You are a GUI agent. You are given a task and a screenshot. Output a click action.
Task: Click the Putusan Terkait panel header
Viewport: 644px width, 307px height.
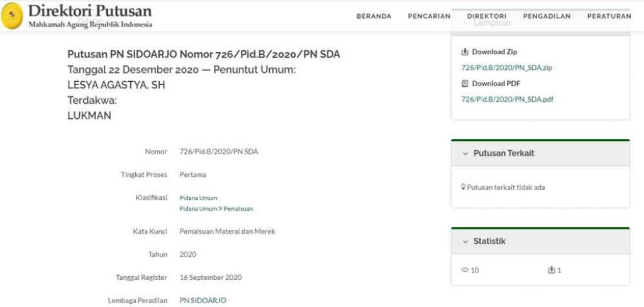coord(540,153)
